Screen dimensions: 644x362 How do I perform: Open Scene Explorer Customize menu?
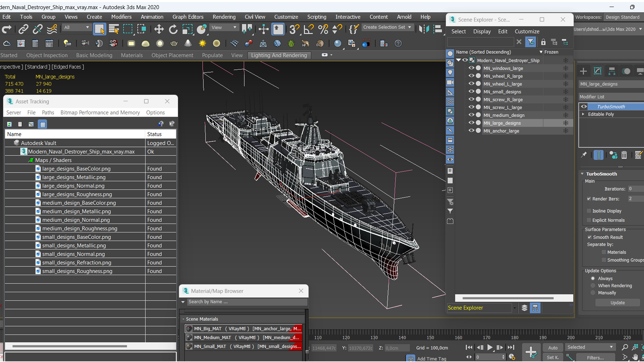527,32
